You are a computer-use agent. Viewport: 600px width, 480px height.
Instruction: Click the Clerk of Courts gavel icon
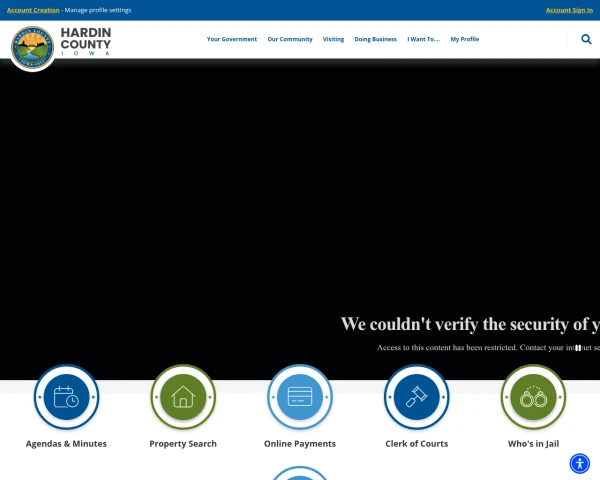(x=417, y=397)
